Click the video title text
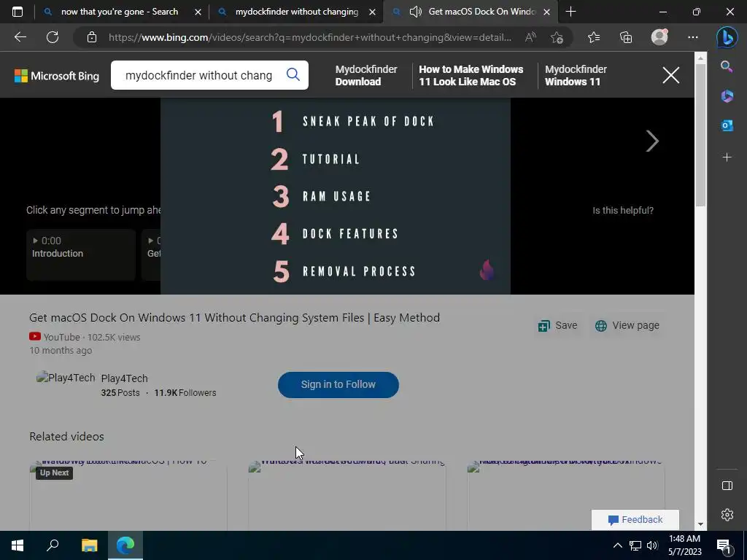 [234, 318]
